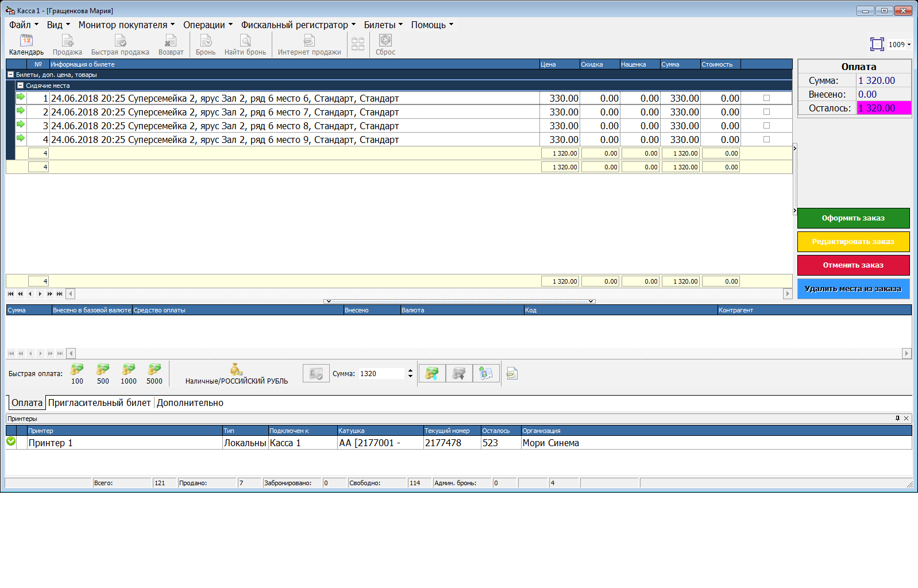
Task: Click the red Отменить заказ button
Action: [x=853, y=265]
